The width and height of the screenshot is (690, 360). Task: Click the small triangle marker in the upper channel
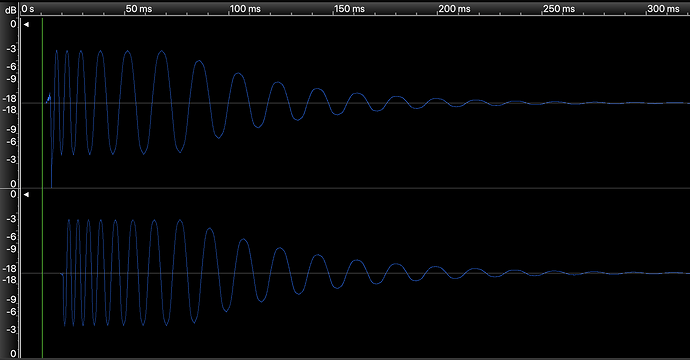[26, 25]
